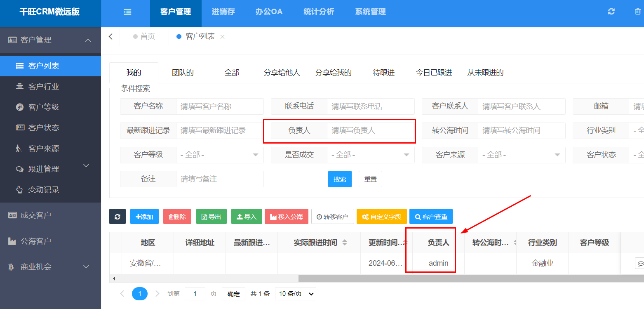Click the dark refresh table button

click(x=118, y=217)
